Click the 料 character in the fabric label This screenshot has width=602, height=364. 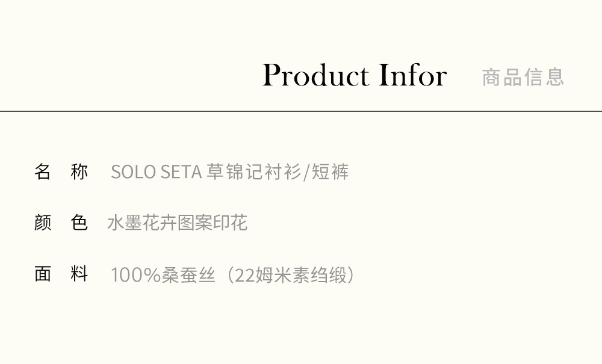[x=79, y=274]
